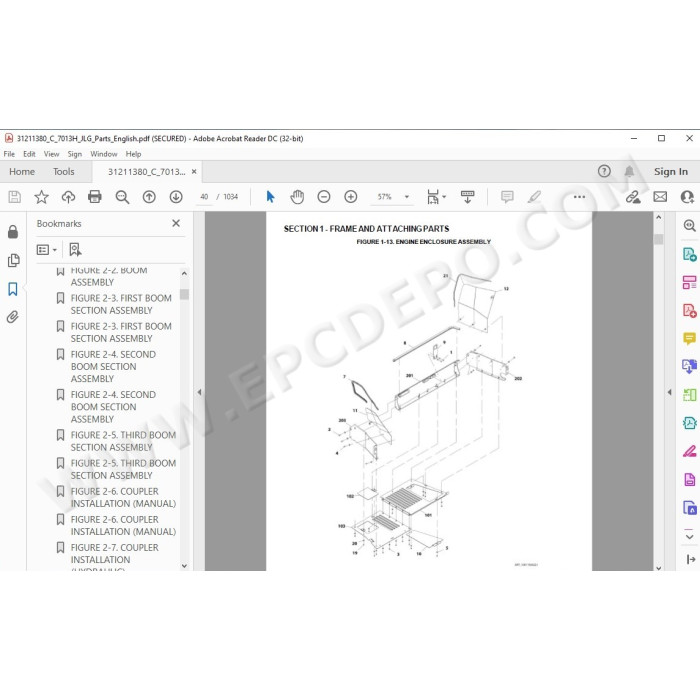Open notifications bell
This screenshot has width=700, height=700.
click(x=629, y=171)
